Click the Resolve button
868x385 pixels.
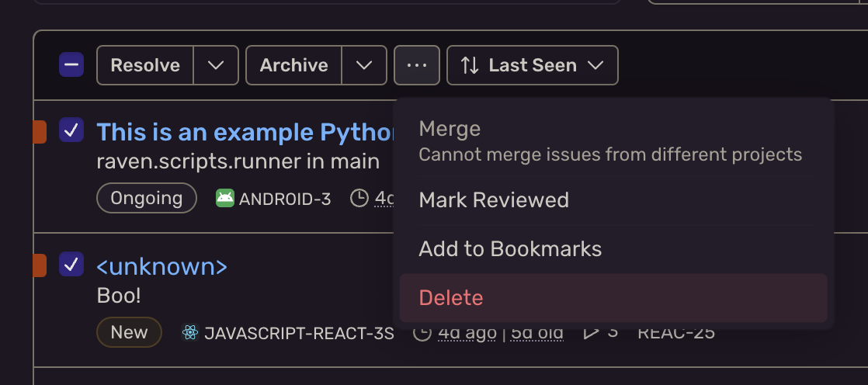(x=145, y=65)
